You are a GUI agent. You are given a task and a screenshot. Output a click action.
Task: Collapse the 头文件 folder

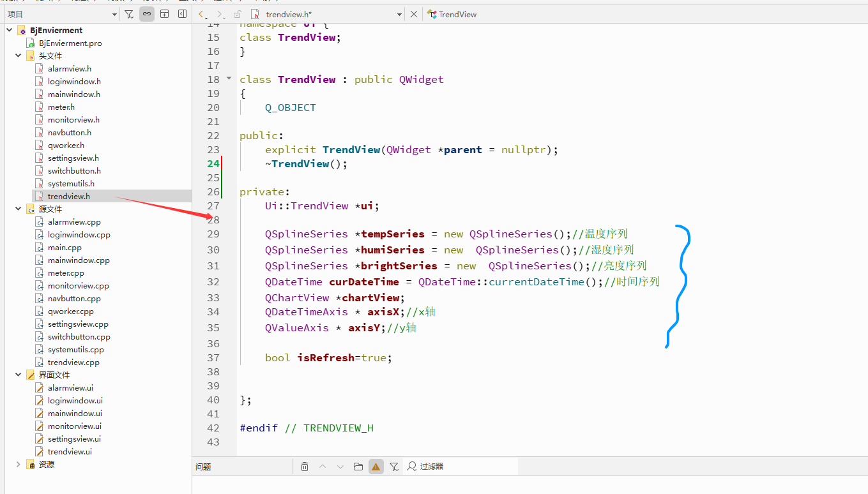[x=18, y=56]
